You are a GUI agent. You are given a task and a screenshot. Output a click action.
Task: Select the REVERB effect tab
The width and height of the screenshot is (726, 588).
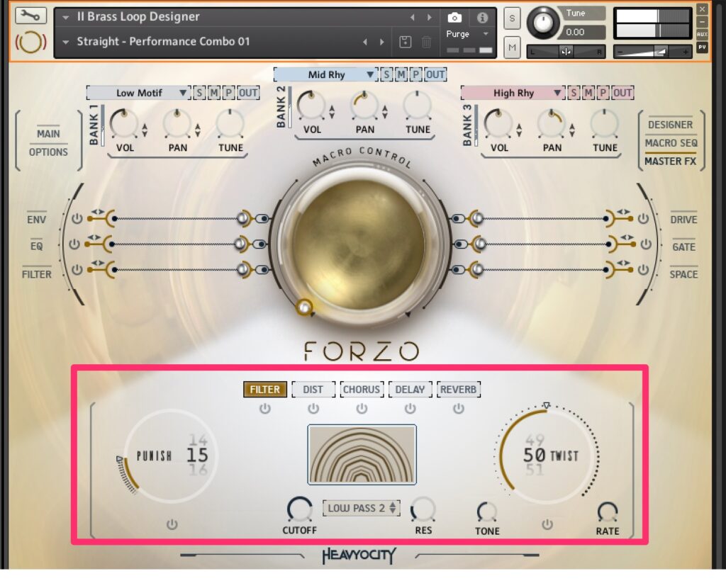pos(459,389)
